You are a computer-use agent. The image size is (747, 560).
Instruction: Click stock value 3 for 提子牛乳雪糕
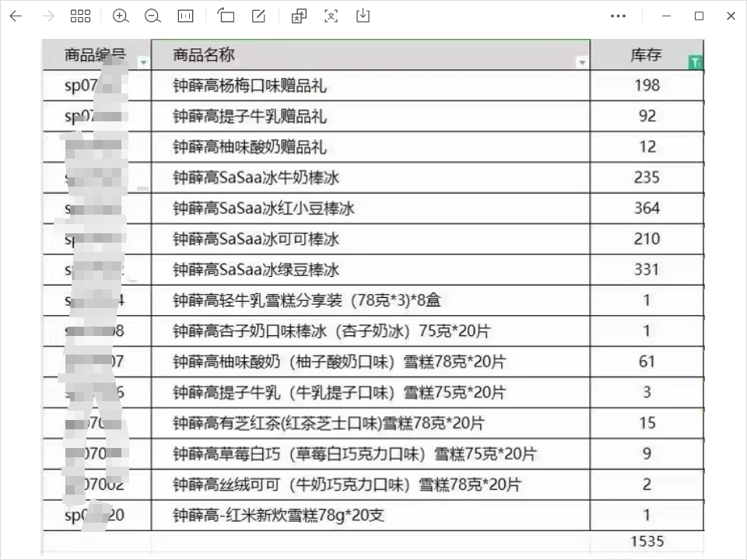(x=647, y=392)
